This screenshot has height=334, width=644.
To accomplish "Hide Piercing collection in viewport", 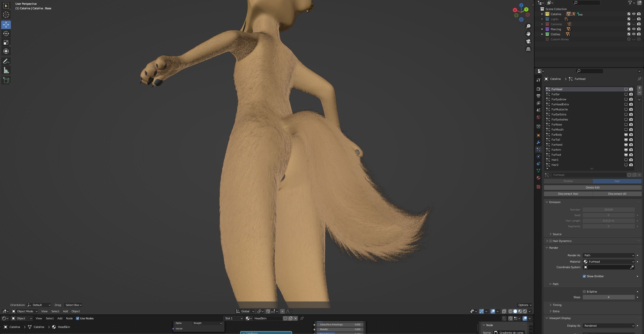I will (634, 29).
